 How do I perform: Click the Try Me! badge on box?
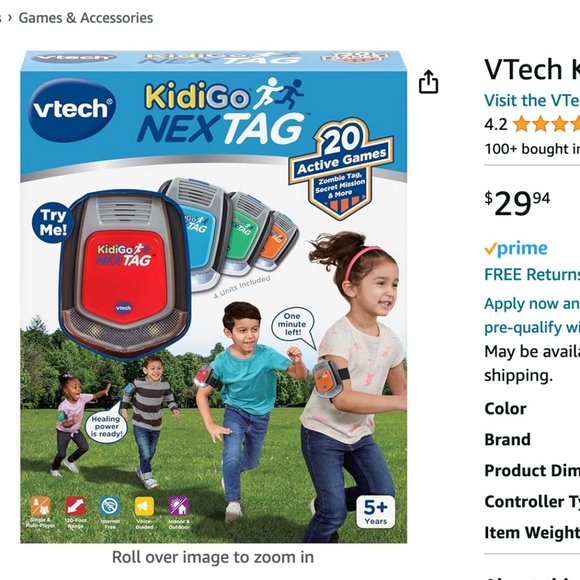pyautogui.click(x=53, y=222)
